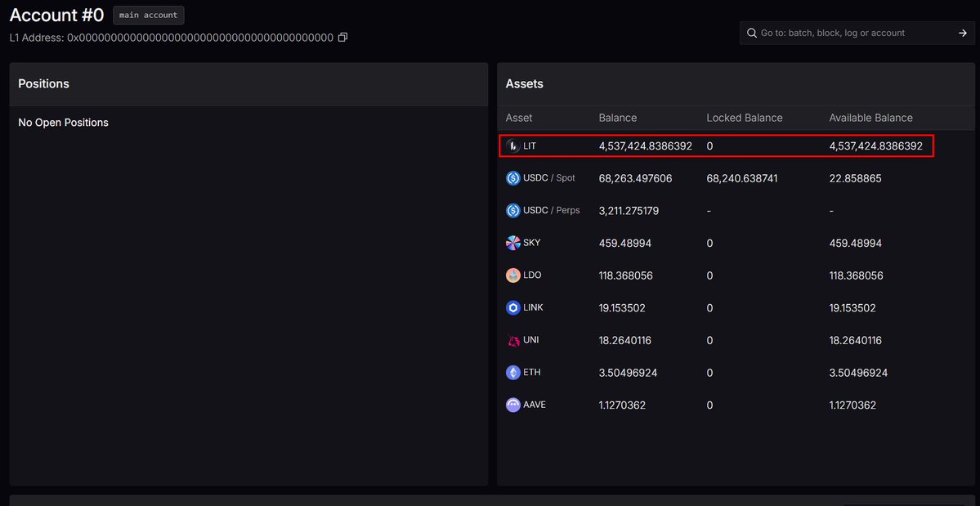Click locked balance 68,240.638741

point(742,179)
